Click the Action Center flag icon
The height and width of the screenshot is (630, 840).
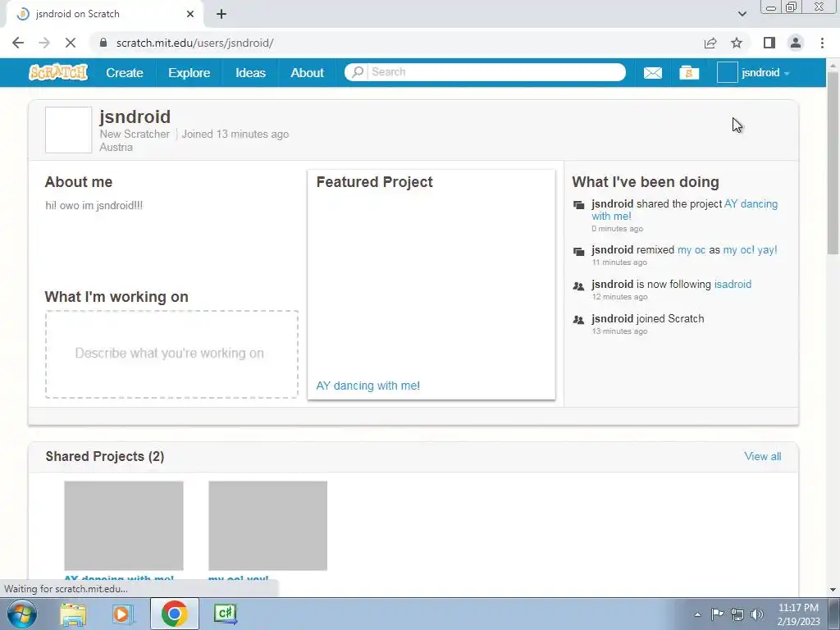pos(717,614)
